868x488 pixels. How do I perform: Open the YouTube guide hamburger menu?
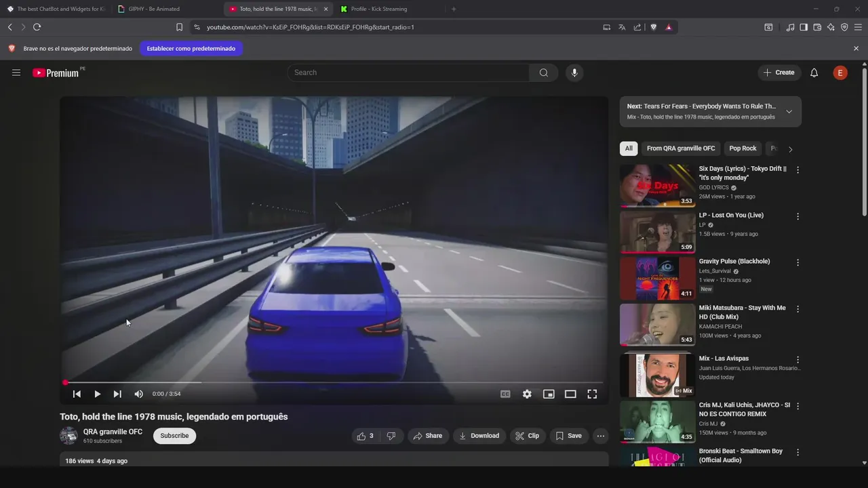coord(16,73)
